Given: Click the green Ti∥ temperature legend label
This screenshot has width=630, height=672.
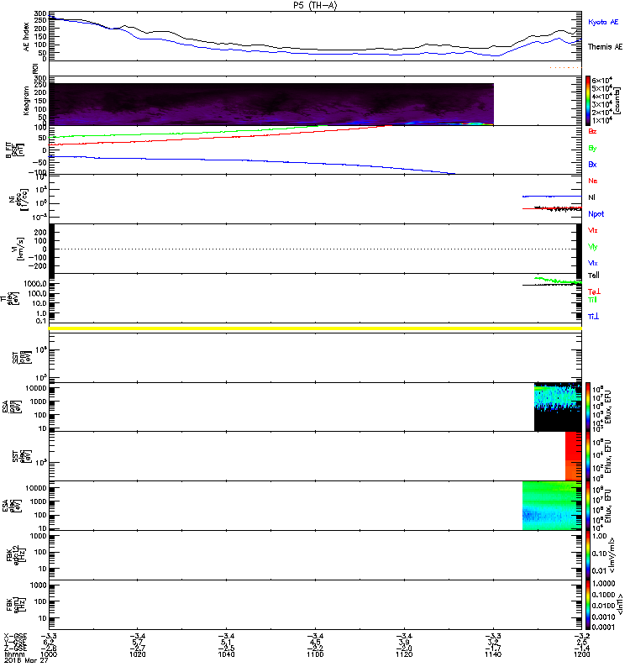Looking at the screenshot, I should 592,300.
